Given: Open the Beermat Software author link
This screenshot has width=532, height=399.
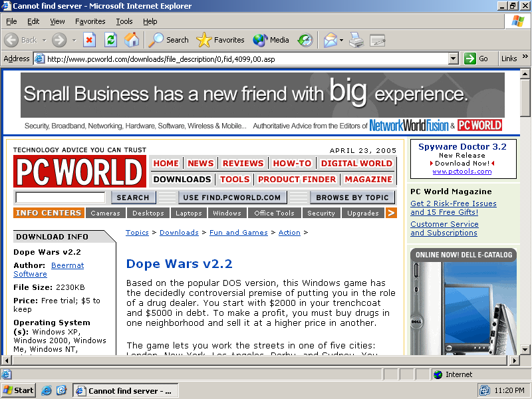Looking at the screenshot, I should pos(49,270).
